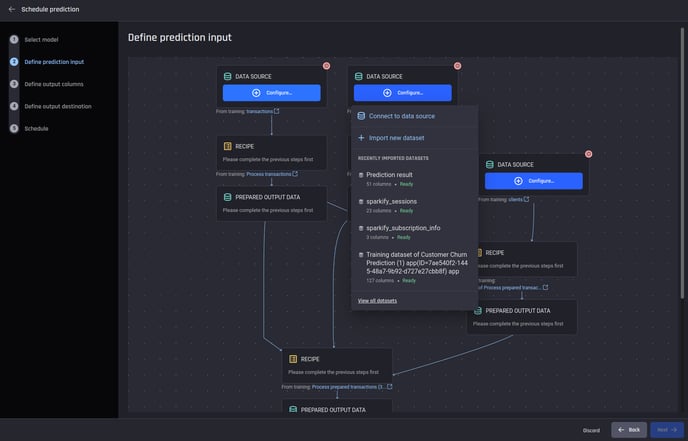Image resolution: width=688 pixels, height=441 pixels.
Task: Click external link icon beside bottom Process prepared transactions
Action: [x=390, y=387]
